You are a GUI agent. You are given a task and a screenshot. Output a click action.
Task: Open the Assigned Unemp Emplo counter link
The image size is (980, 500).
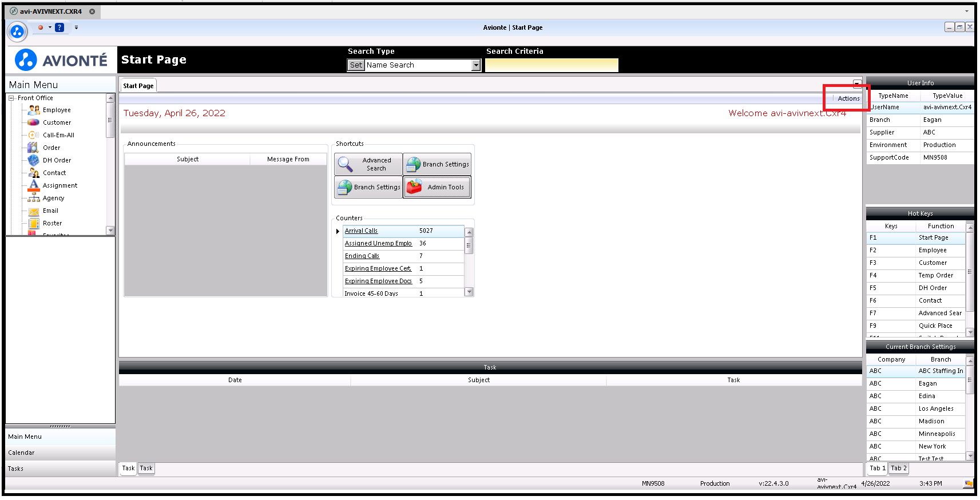378,244
